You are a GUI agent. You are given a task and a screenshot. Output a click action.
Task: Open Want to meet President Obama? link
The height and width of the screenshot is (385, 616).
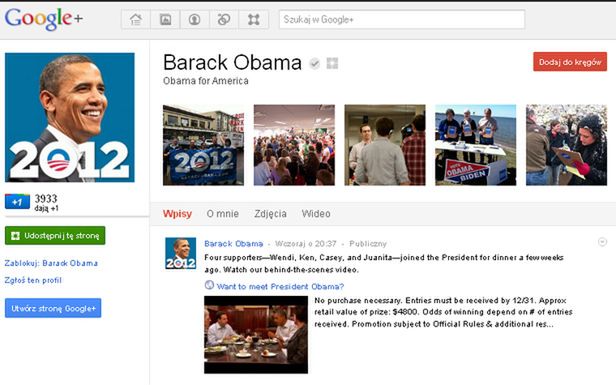click(x=280, y=286)
